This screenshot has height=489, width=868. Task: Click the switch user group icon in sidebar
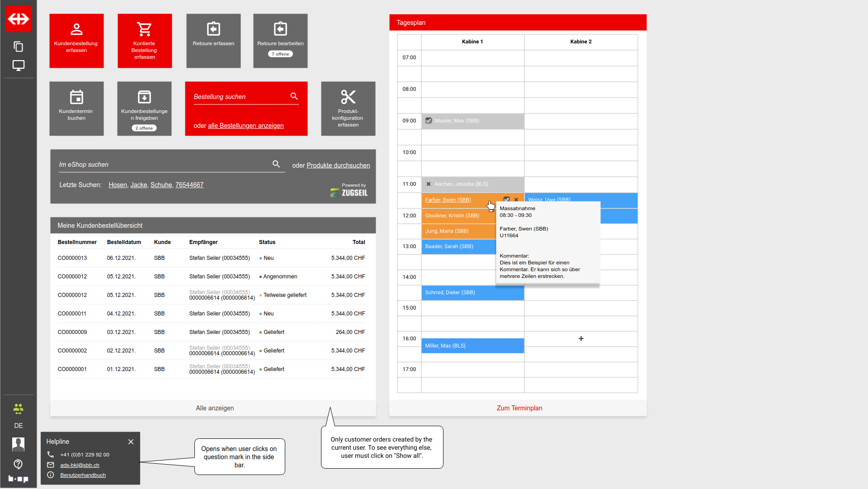[18, 409]
